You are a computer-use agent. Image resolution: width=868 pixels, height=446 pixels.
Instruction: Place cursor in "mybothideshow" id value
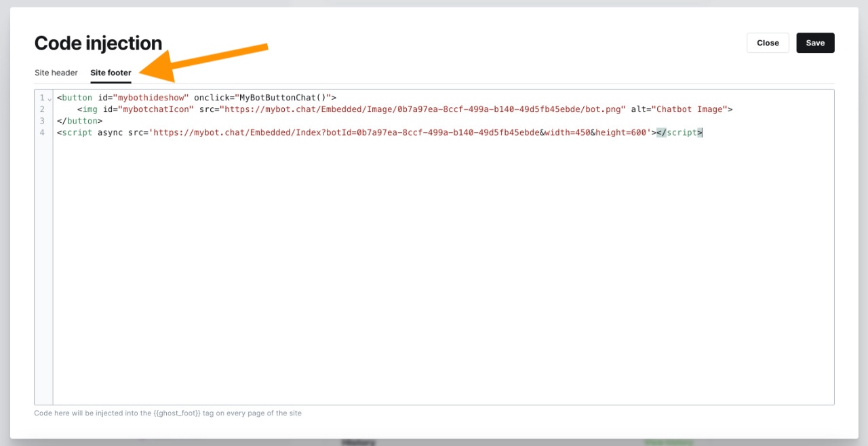click(151, 98)
